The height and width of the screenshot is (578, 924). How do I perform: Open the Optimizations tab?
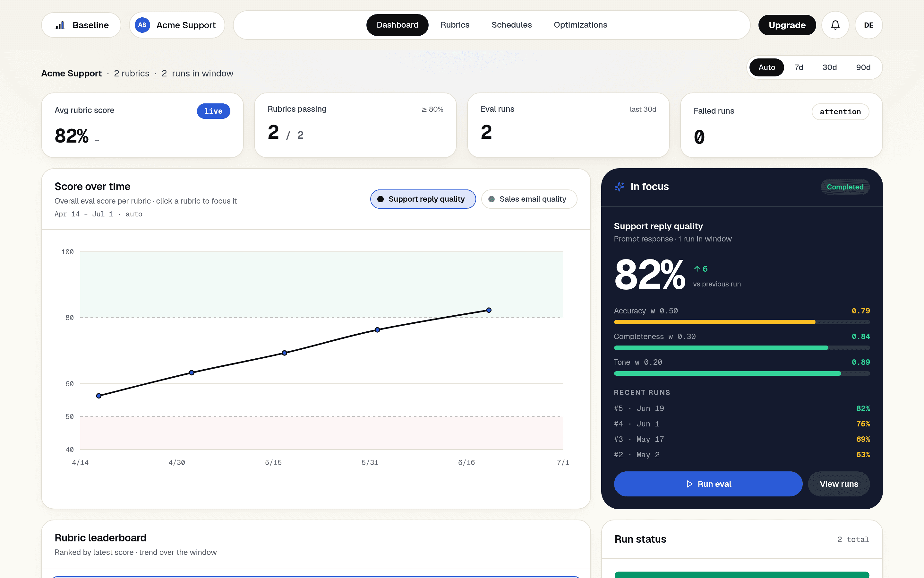pyautogui.click(x=580, y=25)
